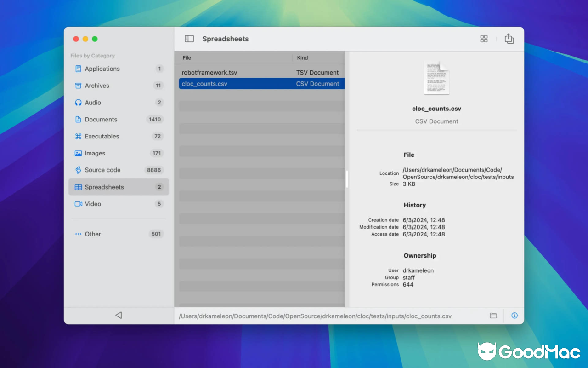Sort files by the File column header
The image size is (588, 368).
[x=186, y=57]
